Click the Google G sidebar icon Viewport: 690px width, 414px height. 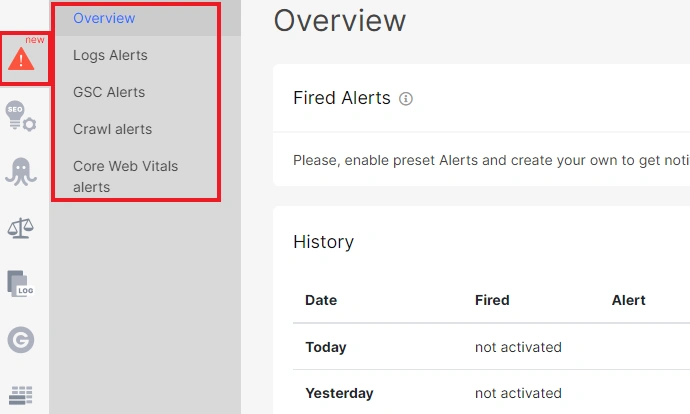(21, 341)
